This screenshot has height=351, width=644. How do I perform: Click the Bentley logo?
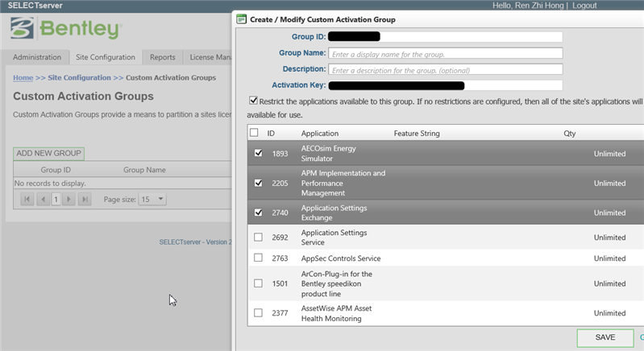point(66,30)
